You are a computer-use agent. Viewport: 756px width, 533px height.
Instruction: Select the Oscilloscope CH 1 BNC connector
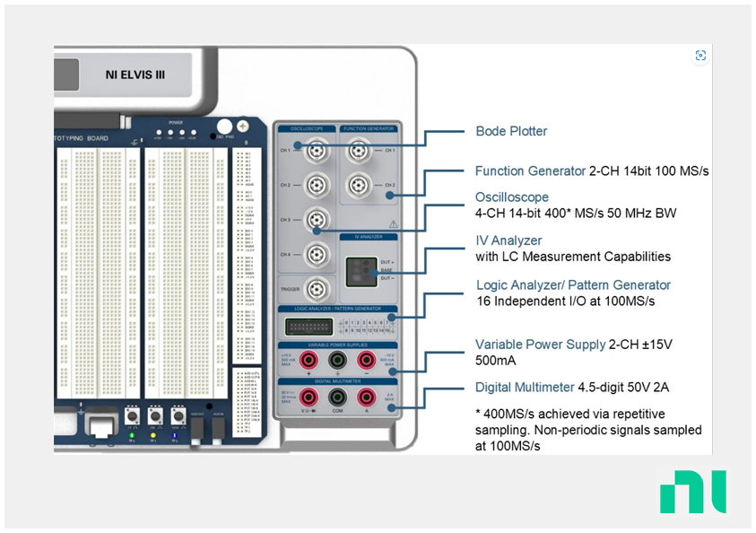(317, 151)
